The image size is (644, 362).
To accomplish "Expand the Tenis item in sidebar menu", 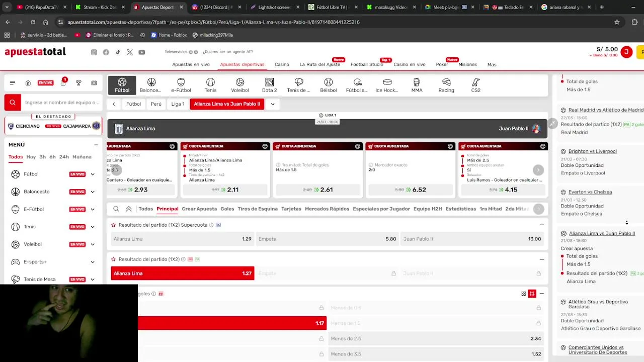I will point(93,227).
